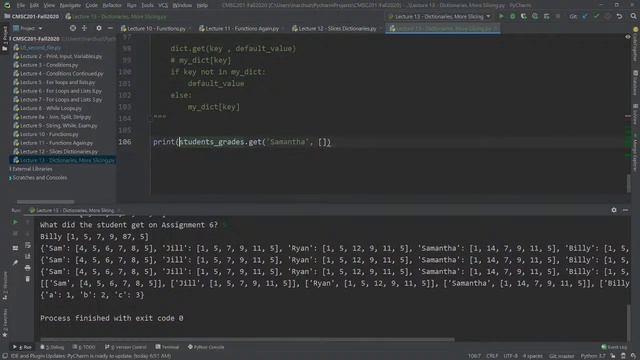Screen dimensions: 640x360
Task: Open Search Everywhere magnifier icon
Action: pyautogui.click(x=633, y=16)
